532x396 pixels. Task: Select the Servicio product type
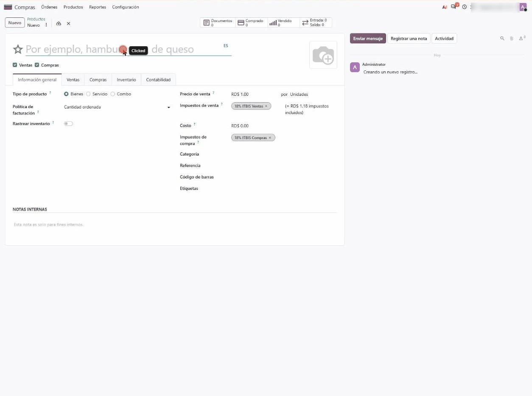click(x=88, y=94)
